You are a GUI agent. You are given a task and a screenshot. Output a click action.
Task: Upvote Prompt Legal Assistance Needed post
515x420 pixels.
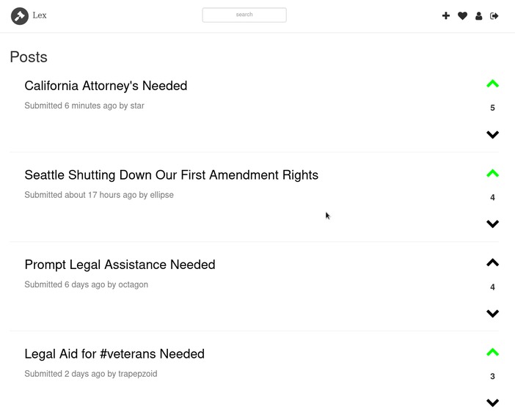pyautogui.click(x=492, y=262)
